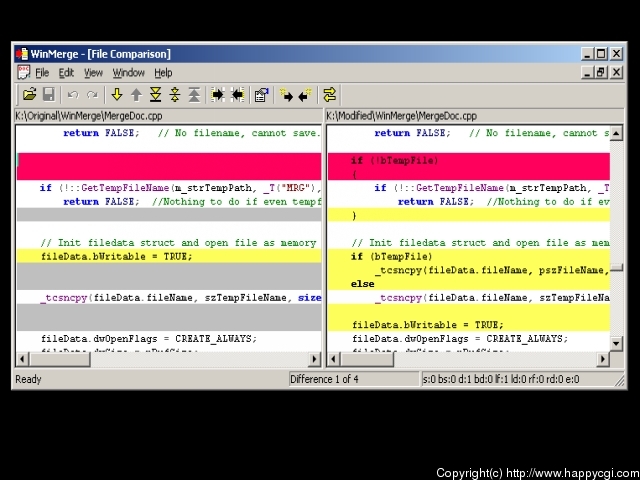Image resolution: width=640 pixels, height=480 pixels.
Task: Copy all differences to right icon
Action: click(x=286, y=95)
